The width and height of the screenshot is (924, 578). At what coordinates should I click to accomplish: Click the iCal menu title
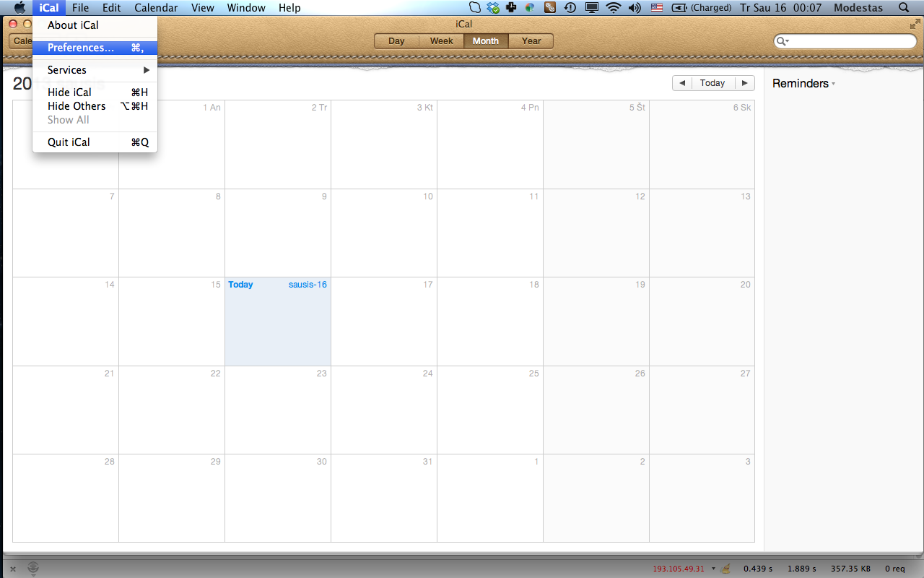tap(49, 8)
